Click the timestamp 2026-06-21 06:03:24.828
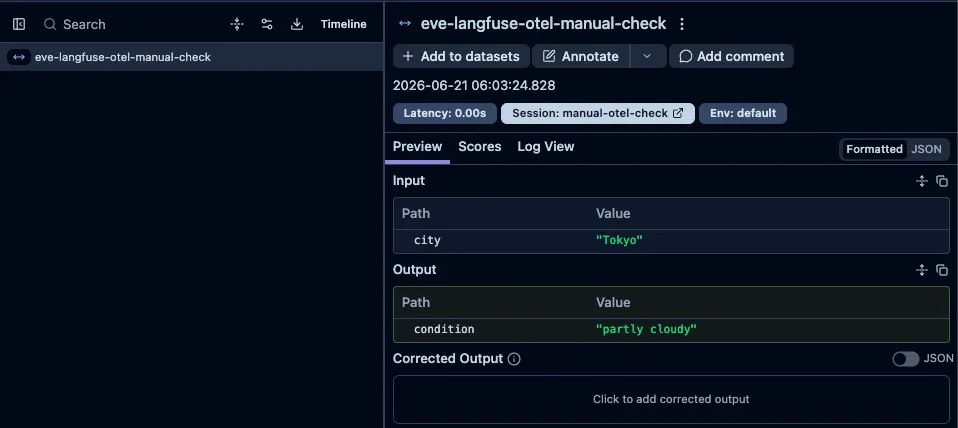The image size is (958, 428). point(474,85)
